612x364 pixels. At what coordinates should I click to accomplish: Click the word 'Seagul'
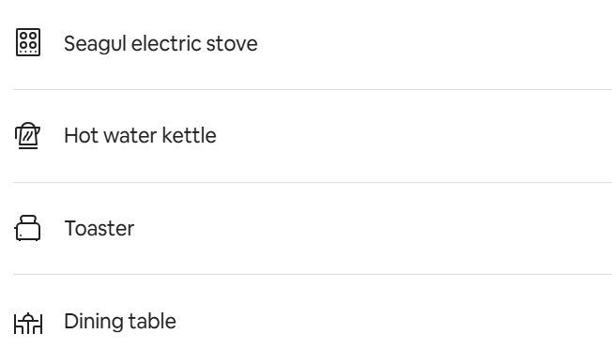coord(95,44)
